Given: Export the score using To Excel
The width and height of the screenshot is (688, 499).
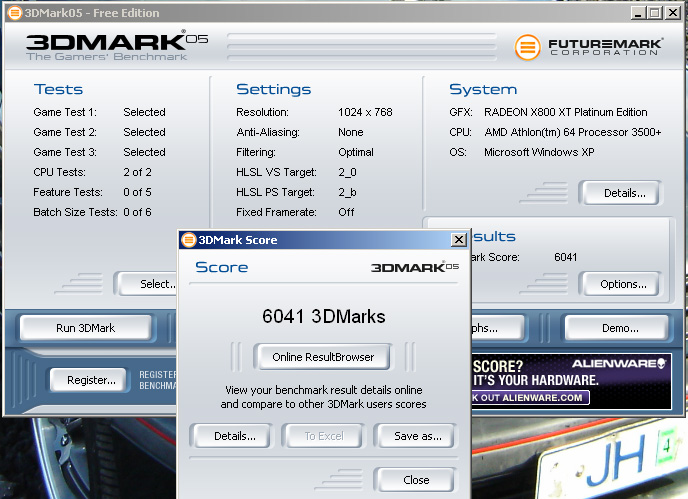Looking at the screenshot, I should click(323, 436).
